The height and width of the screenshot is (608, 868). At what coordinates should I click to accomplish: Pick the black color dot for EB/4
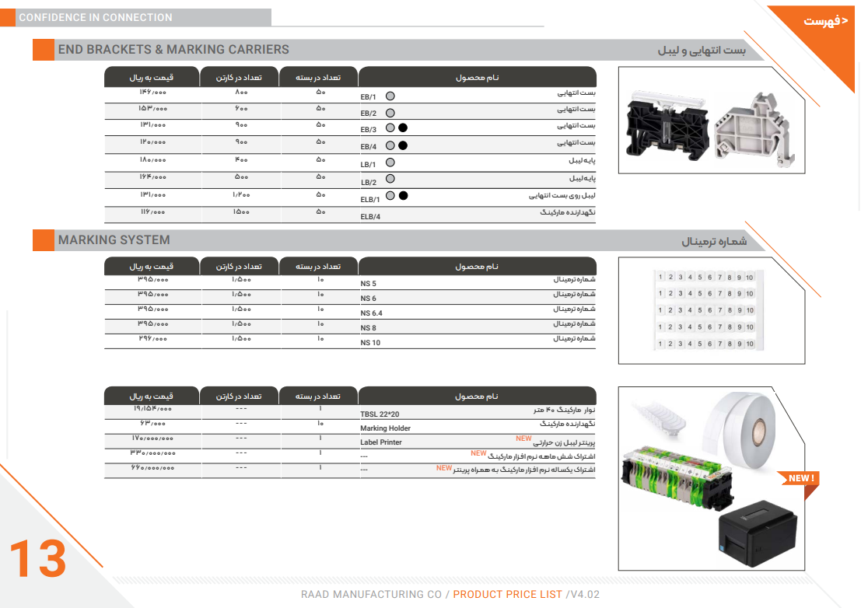(x=403, y=145)
